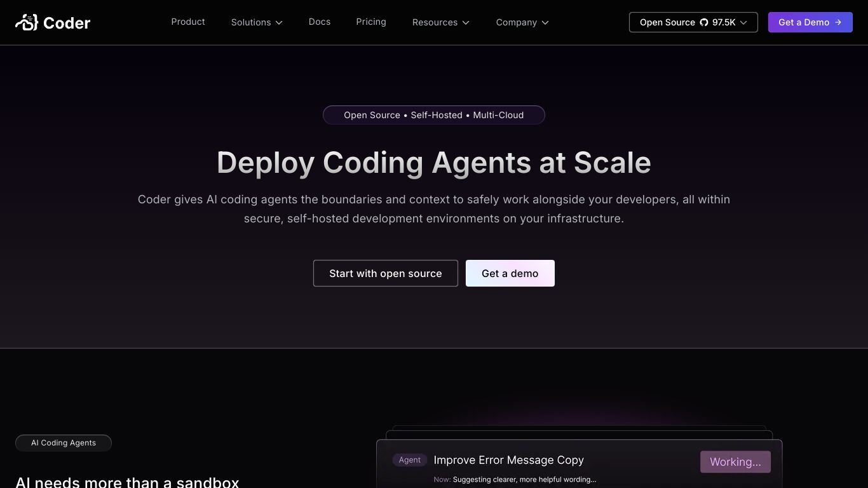Go to the Docs page
This screenshot has width=868, height=488.
tap(320, 22)
